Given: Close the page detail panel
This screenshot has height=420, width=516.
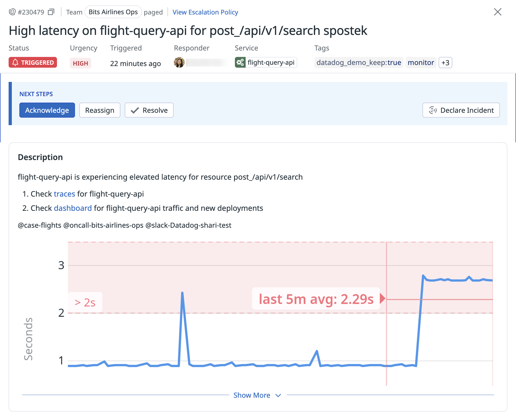Looking at the screenshot, I should tap(497, 12).
